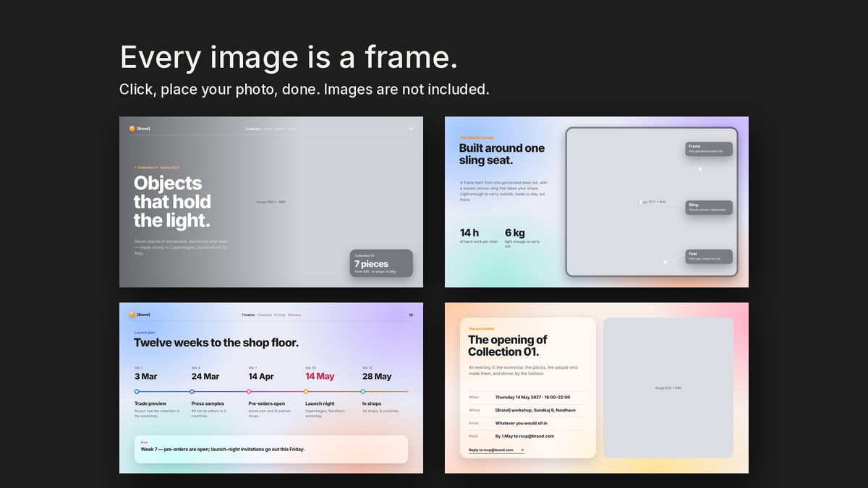Open the Pricing tab on the launch plan slide

280,314
